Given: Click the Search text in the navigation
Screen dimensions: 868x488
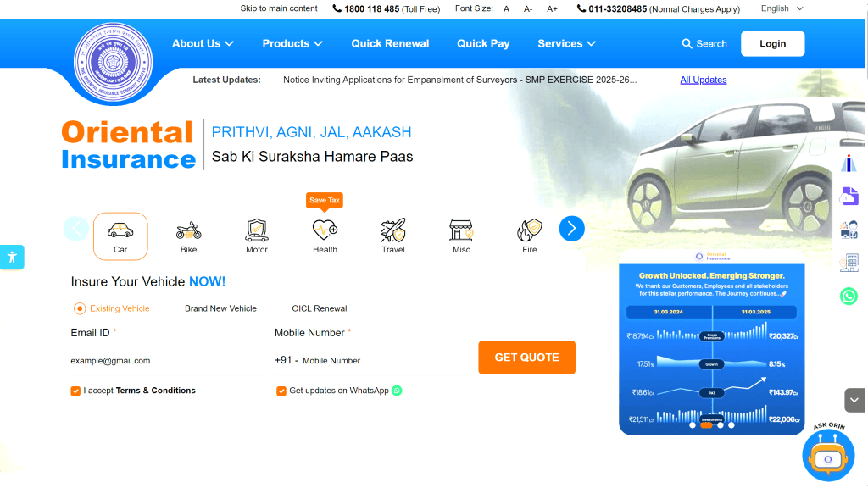Looking at the screenshot, I should point(711,44).
